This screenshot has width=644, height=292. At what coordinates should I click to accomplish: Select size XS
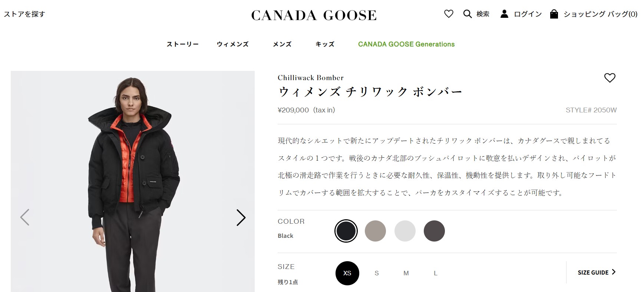coord(347,273)
